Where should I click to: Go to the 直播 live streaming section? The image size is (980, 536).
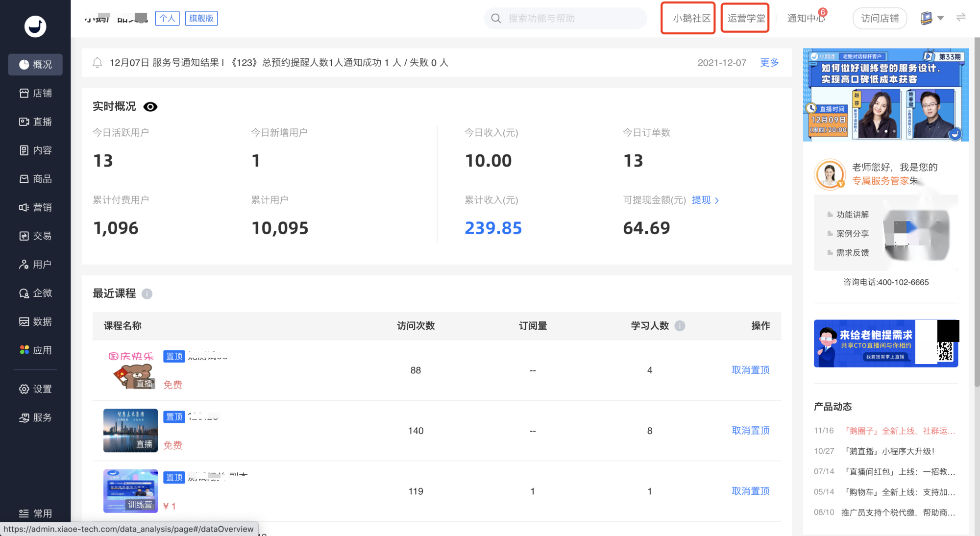pyautogui.click(x=35, y=122)
